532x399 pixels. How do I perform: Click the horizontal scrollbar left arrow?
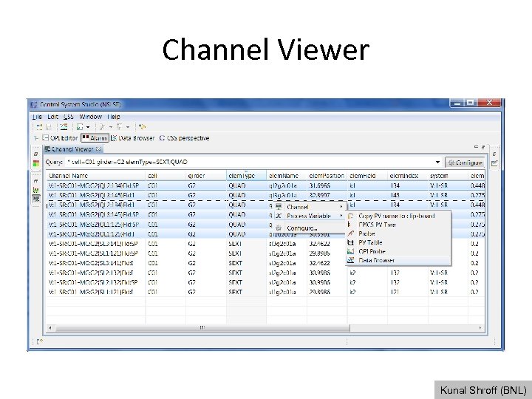(50, 328)
